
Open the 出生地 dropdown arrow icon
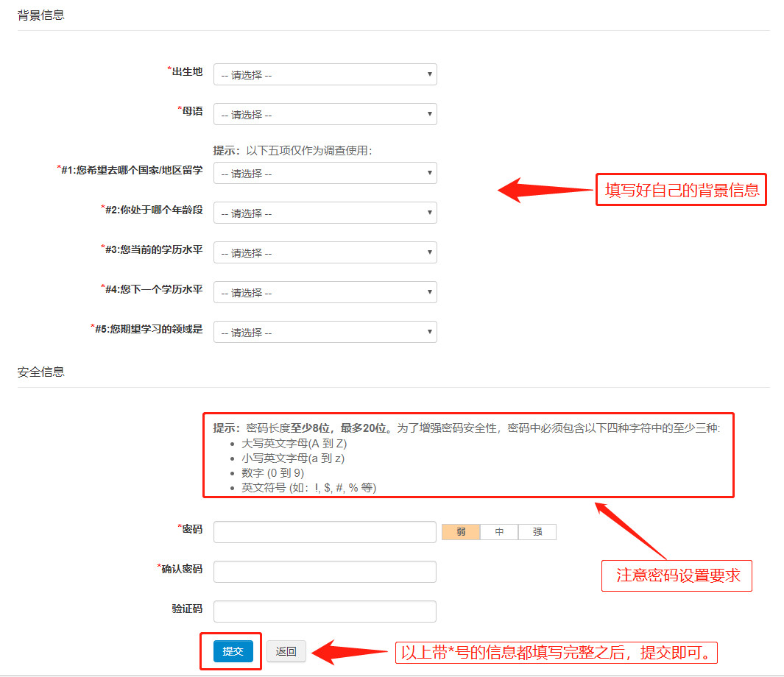[x=428, y=74]
